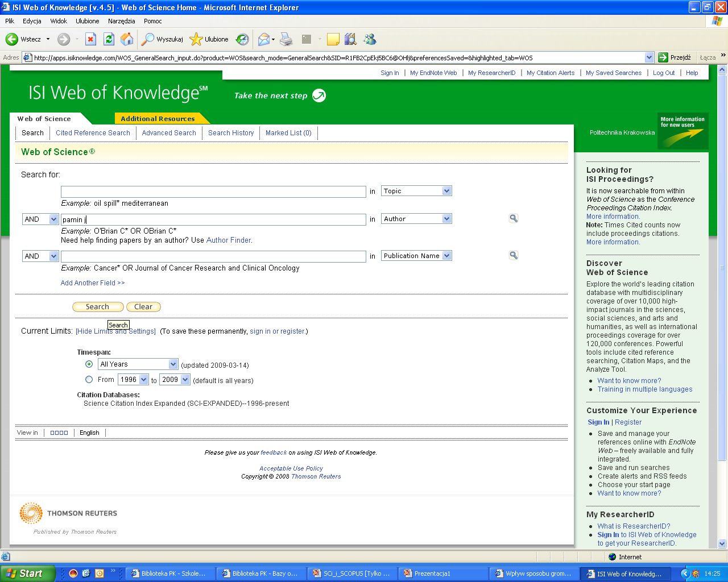
Task: Print the page with the printer icon
Action: (x=286, y=39)
